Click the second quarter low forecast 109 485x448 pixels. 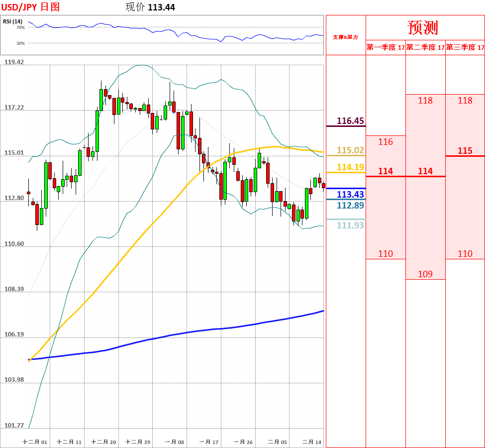tap(425, 274)
